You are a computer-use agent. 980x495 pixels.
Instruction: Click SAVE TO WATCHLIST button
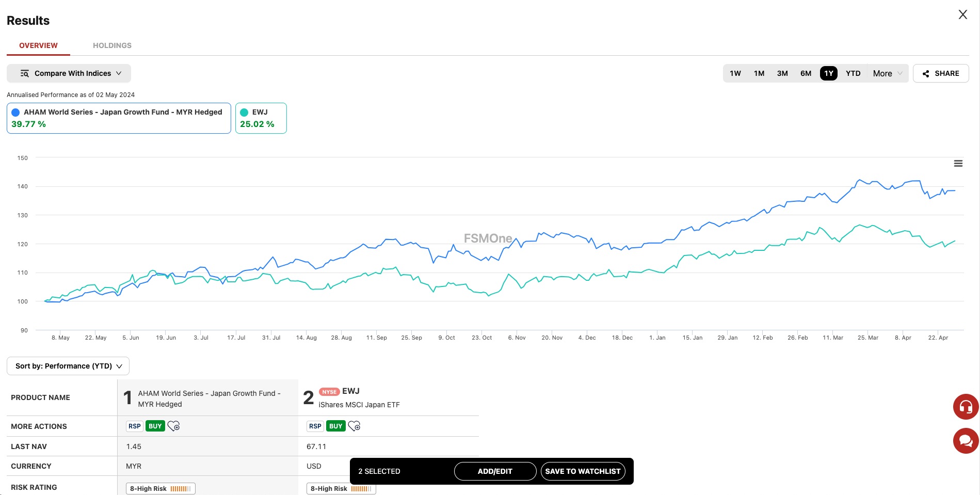point(583,471)
